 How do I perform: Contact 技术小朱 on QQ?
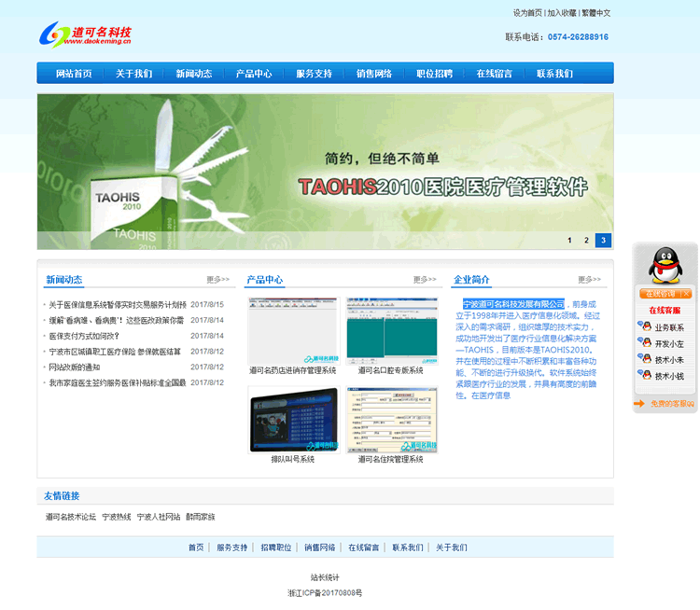644,359
